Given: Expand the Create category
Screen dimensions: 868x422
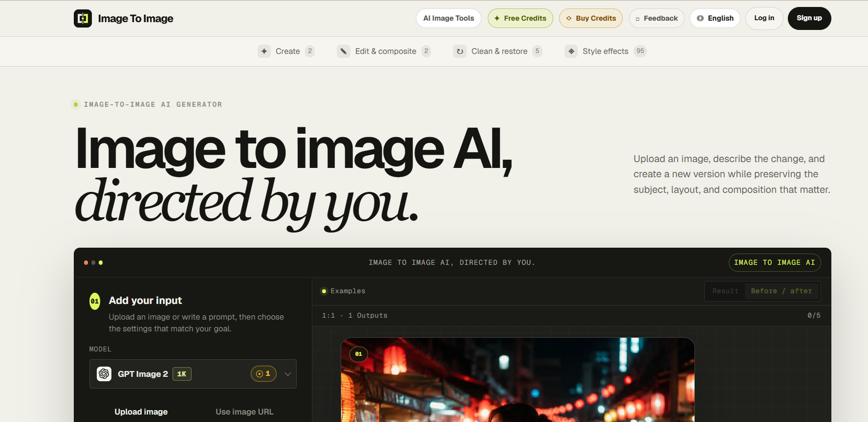Looking at the screenshot, I should click(x=286, y=51).
